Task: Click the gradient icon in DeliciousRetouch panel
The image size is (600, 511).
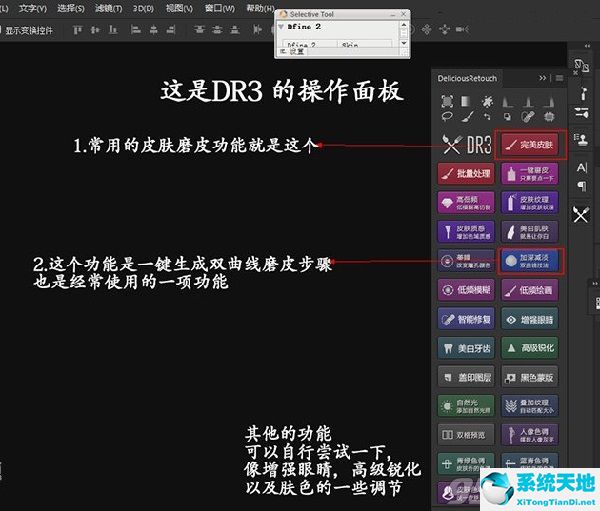Action: click(465, 101)
